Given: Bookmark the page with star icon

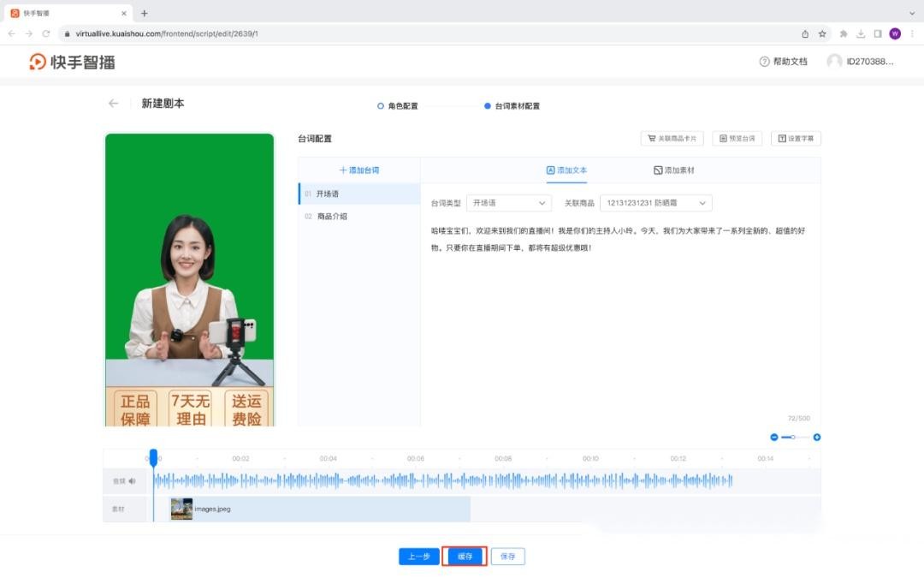Looking at the screenshot, I should pos(822,33).
